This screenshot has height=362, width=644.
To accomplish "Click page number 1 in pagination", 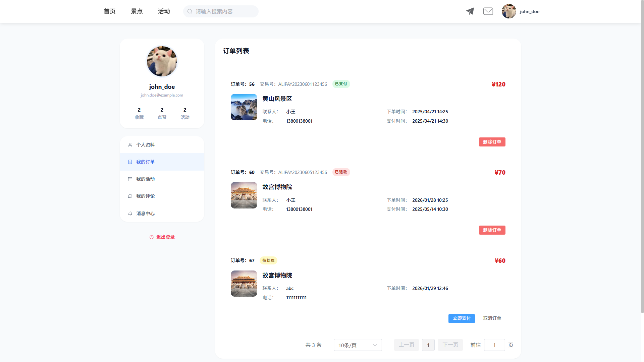I will click(x=428, y=345).
